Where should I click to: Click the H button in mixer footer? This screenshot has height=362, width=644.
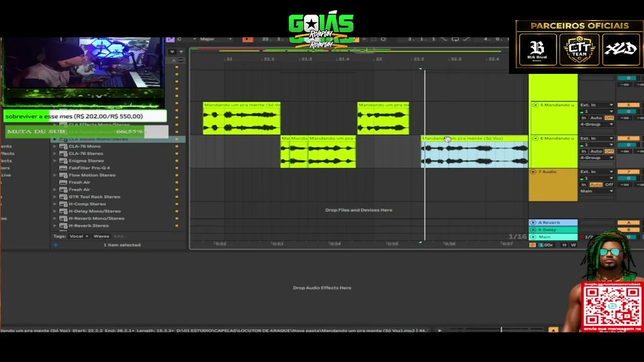click(x=565, y=245)
